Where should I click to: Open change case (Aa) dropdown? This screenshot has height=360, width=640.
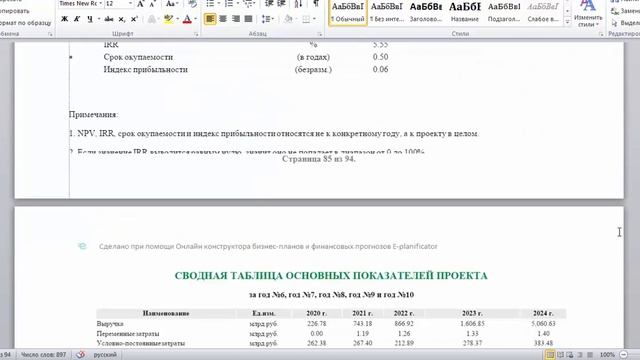pos(173,4)
